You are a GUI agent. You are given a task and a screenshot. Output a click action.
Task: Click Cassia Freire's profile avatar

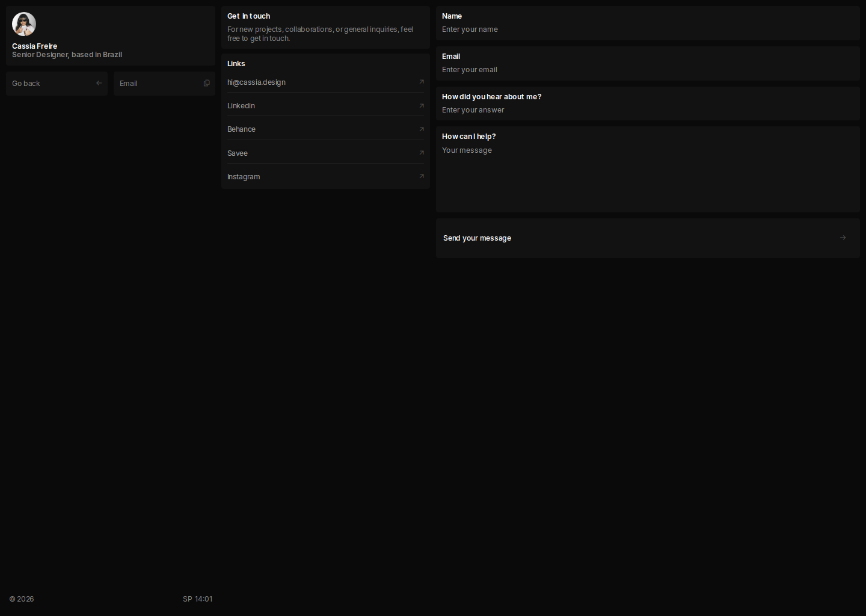click(24, 24)
